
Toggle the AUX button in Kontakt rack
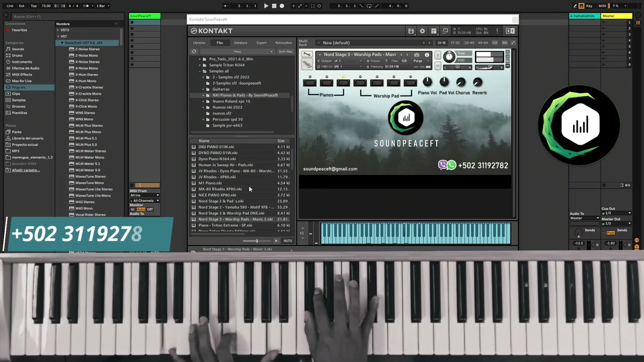(x=505, y=43)
